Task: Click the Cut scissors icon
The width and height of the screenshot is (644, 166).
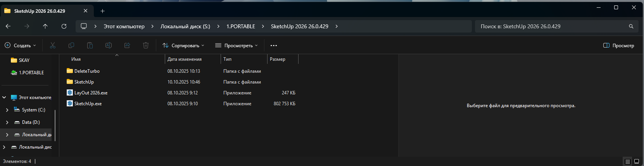Action: coord(53,45)
